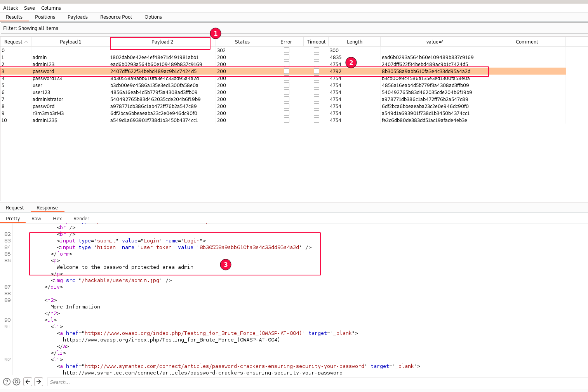Screen dimensions: 588x392
Task: Open the Columns menu
Action: (x=51, y=8)
